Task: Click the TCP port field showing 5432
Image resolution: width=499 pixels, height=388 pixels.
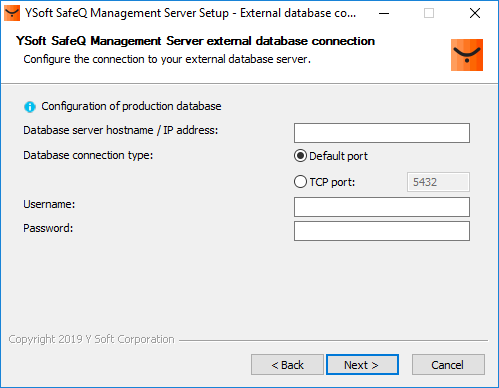Action: (x=438, y=182)
